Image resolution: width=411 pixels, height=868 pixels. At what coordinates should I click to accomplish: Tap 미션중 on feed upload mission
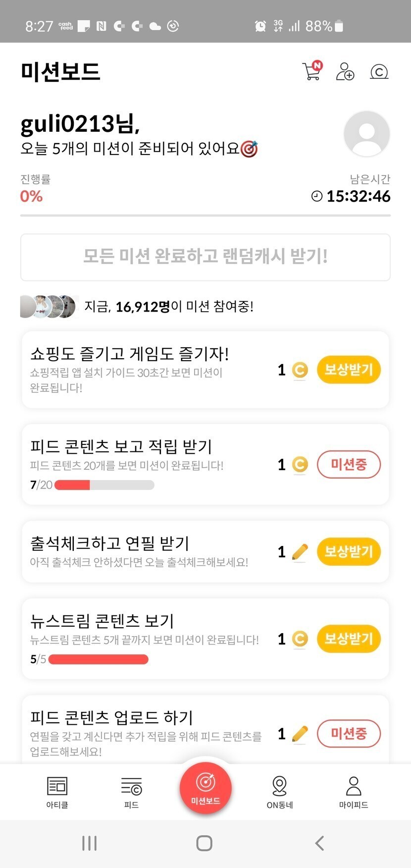click(x=349, y=733)
